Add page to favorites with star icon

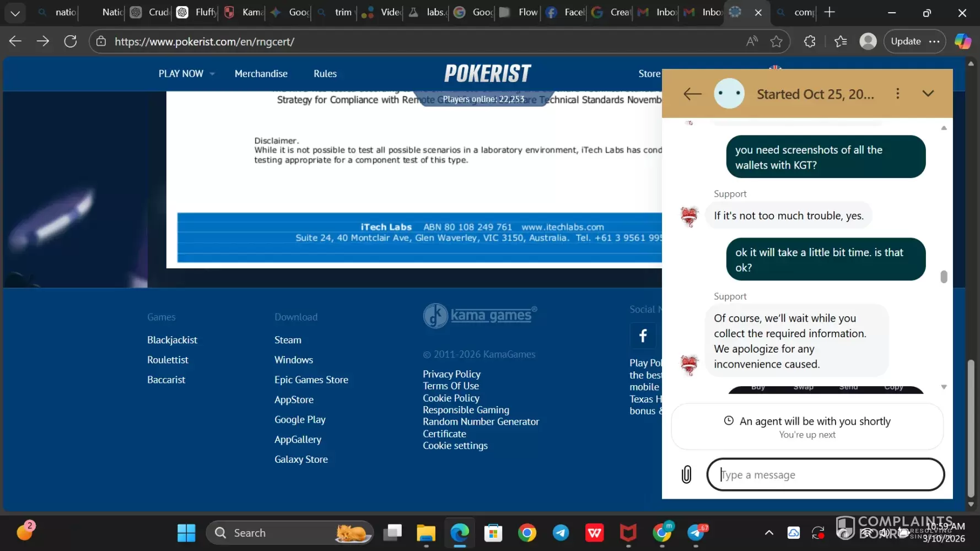776,41
